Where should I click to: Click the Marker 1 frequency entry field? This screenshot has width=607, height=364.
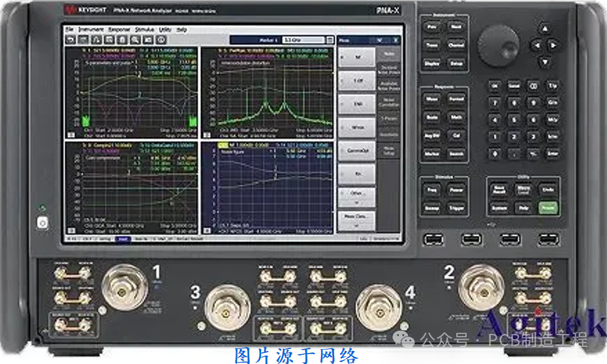303,40
